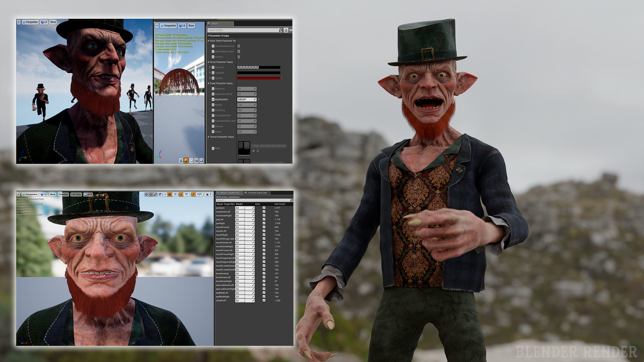Image resolution: width=644 pixels, height=362 pixels.
Task: Toggle Auto checkbox for cheekPuff morph target
Action: pyautogui.click(x=264, y=300)
